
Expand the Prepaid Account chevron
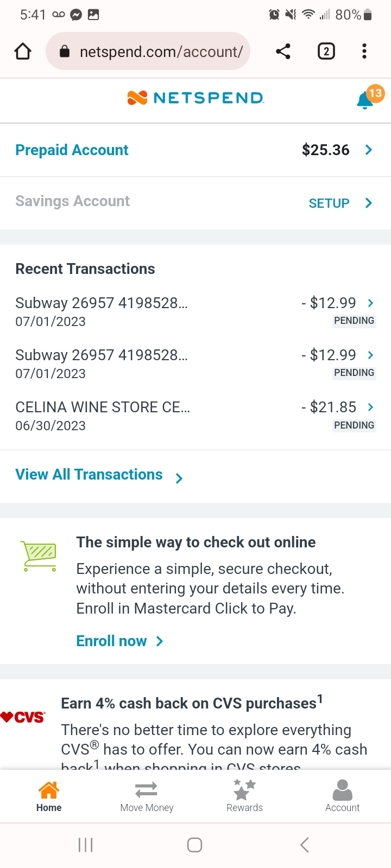(369, 150)
